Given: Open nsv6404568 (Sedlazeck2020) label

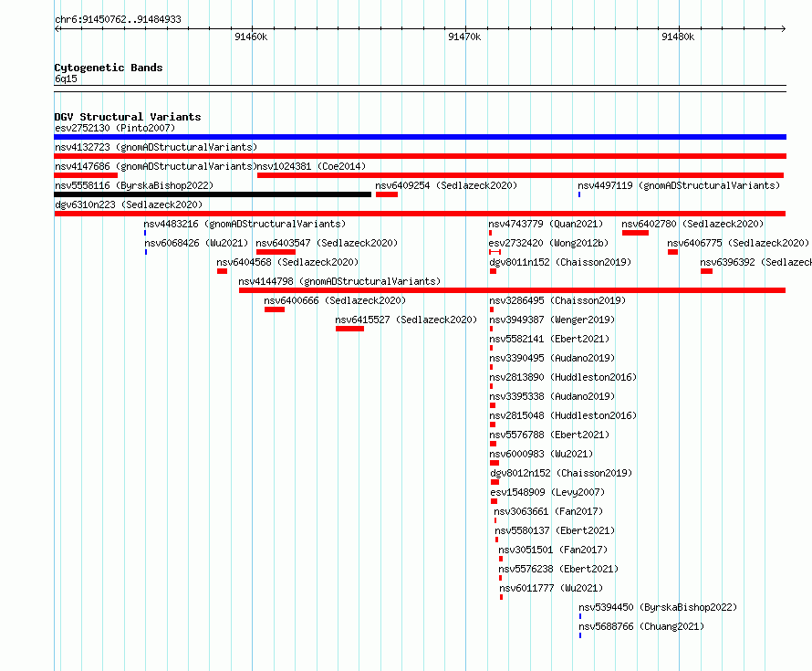Looking at the screenshot, I should click(x=287, y=262).
